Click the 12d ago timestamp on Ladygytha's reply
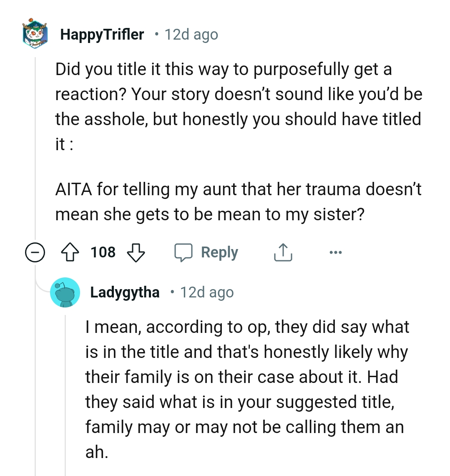This screenshot has width=450, height=476. pos(207,292)
